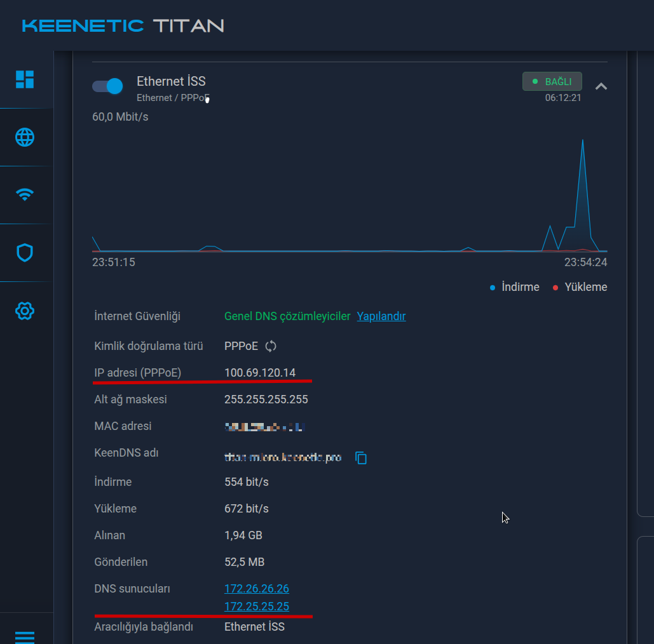
Task: Collapse the Ethernet İSS connection panel
Action: point(601,86)
